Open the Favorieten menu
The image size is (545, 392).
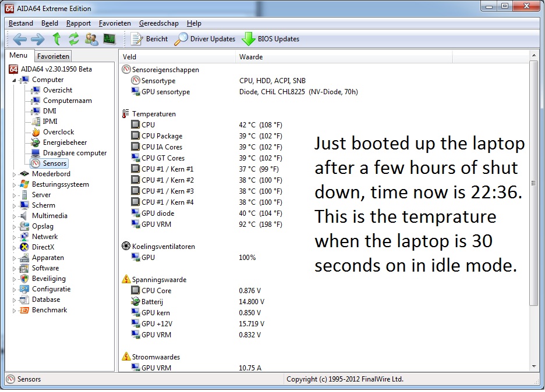pyautogui.click(x=115, y=23)
